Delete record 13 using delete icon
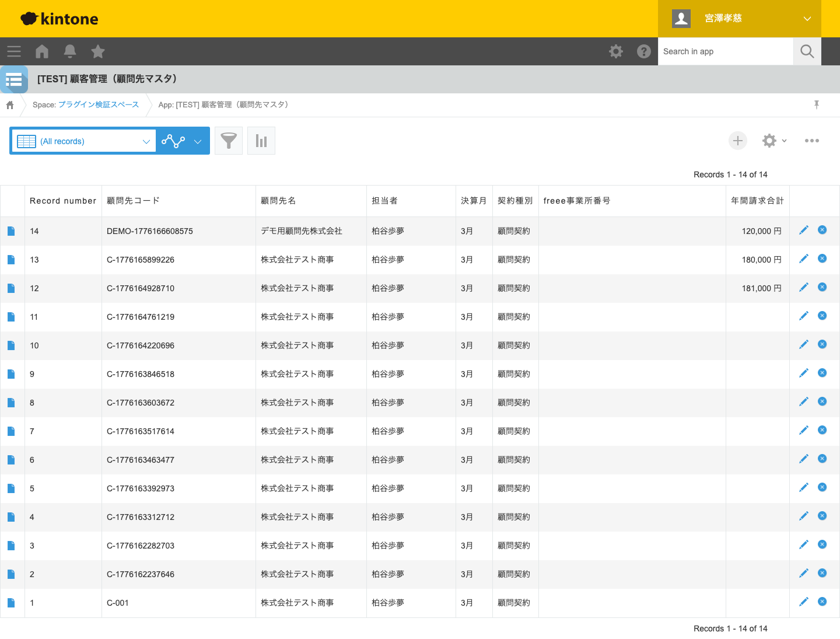 pos(822,259)
